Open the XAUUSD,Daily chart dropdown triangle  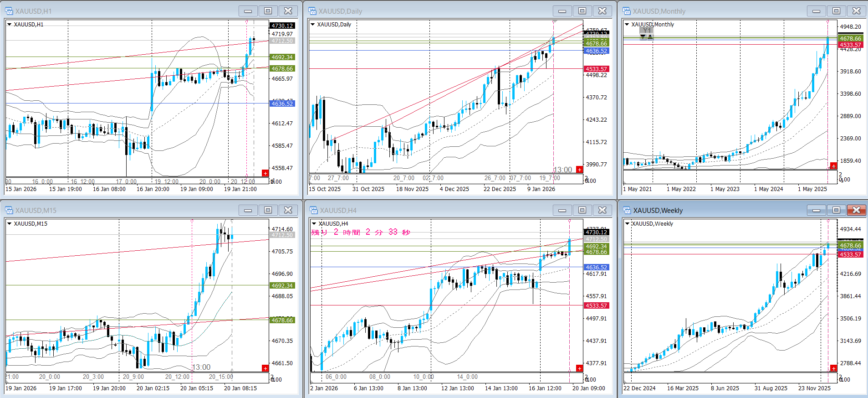[313, 25]
